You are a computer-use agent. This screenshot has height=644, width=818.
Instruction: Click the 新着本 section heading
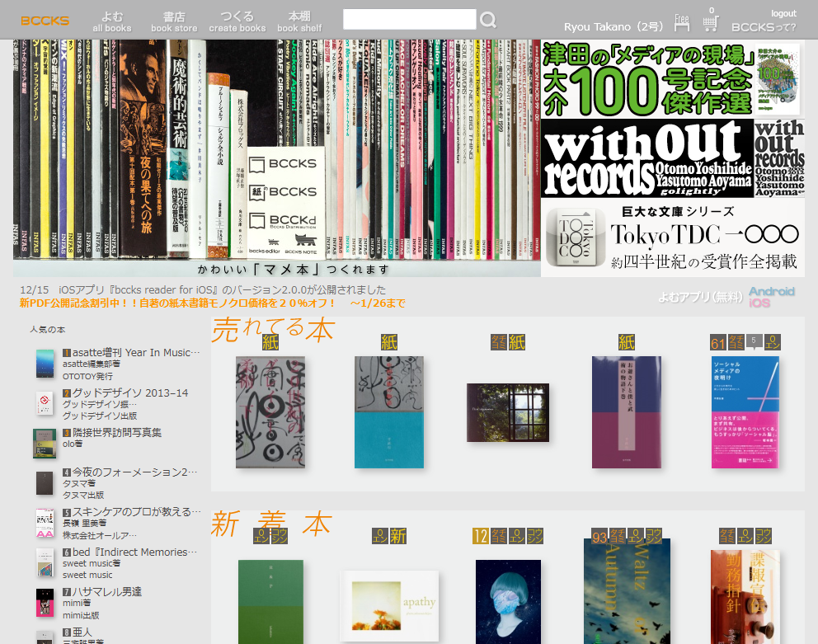[x=271, y=524]
